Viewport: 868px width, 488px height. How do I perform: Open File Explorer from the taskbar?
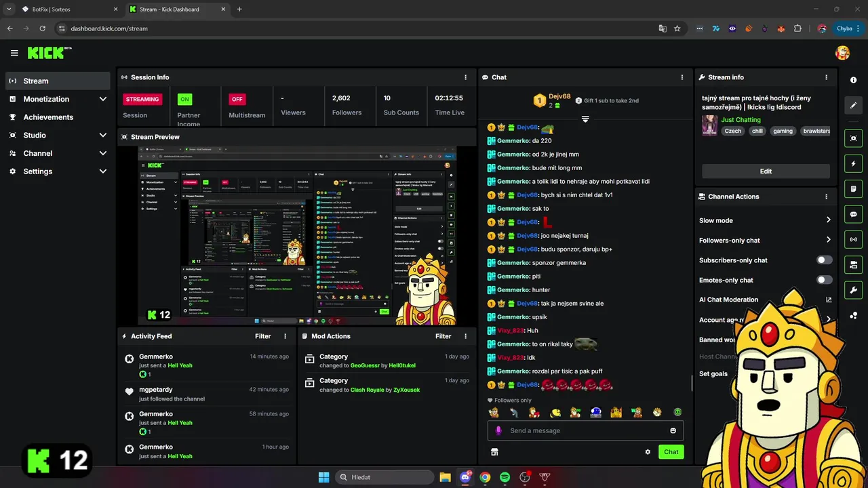446,477
